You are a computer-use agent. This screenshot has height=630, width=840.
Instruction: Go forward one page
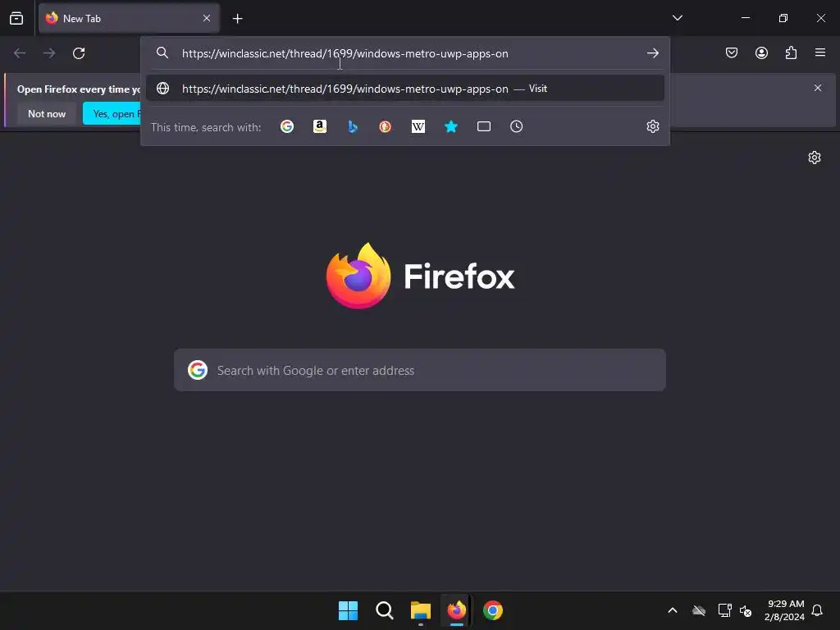49,53
